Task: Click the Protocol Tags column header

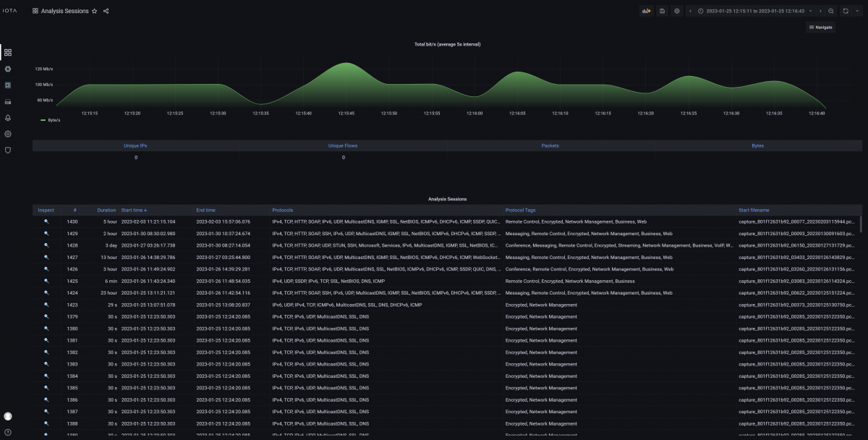Action: (520, 210)
